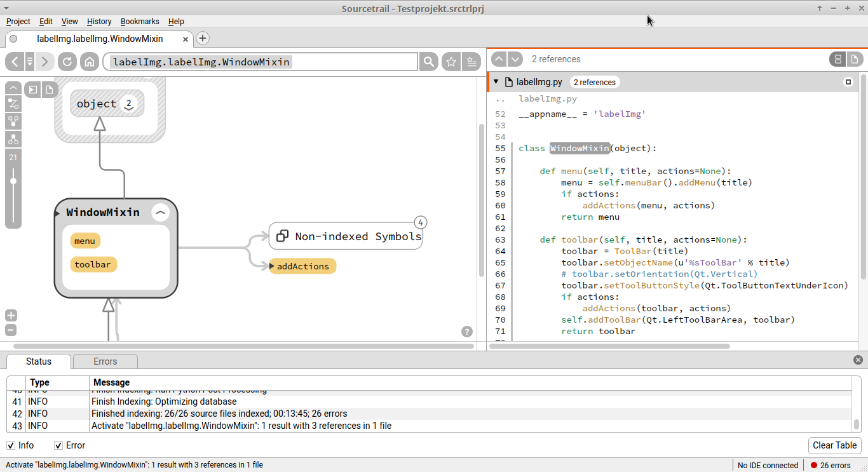Image resolution: width=868 pixels, height=472 pixels.
Task: Open the Bookmarks menu
Action: (140, 21)
